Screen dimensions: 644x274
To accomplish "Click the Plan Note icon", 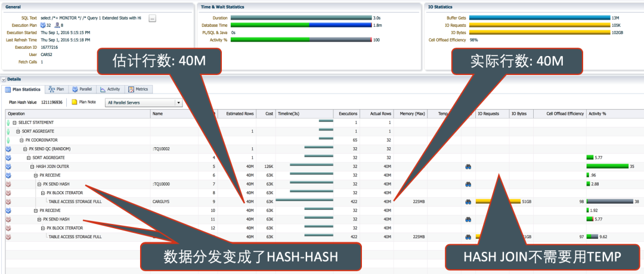I will [75, 102].
